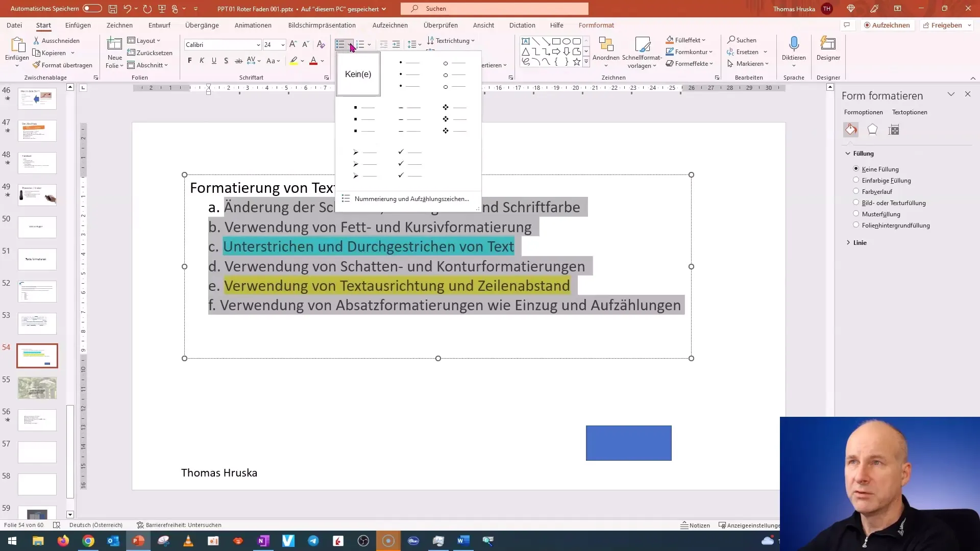Click the Increase list indent icon

(396, 44)
